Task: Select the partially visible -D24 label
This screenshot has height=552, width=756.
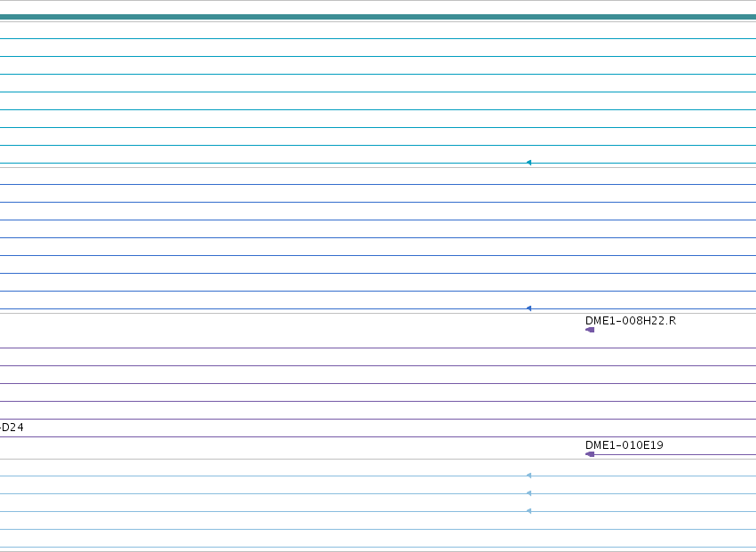Action: point(12,428)
